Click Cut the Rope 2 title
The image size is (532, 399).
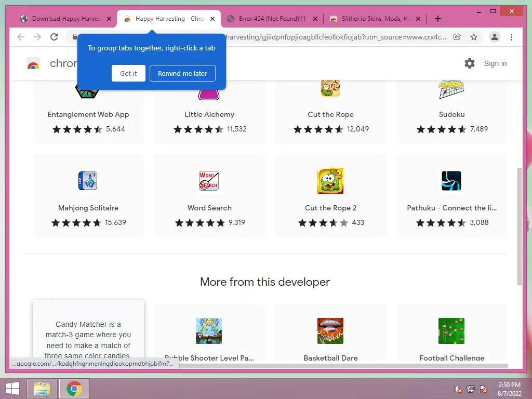pyautogui.click(x=331, y=208)
